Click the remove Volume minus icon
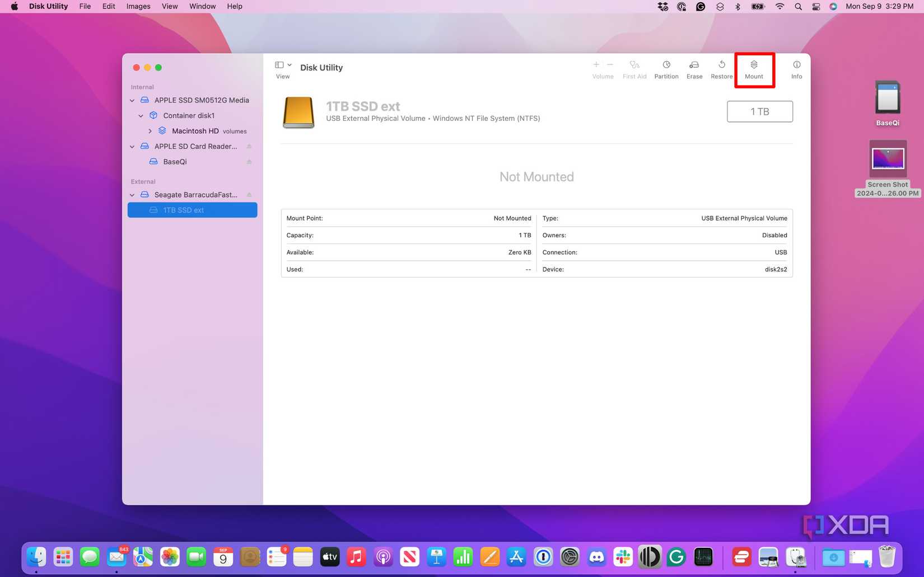The width and height of the screenshot is (924, 577). tap(610, 65)
